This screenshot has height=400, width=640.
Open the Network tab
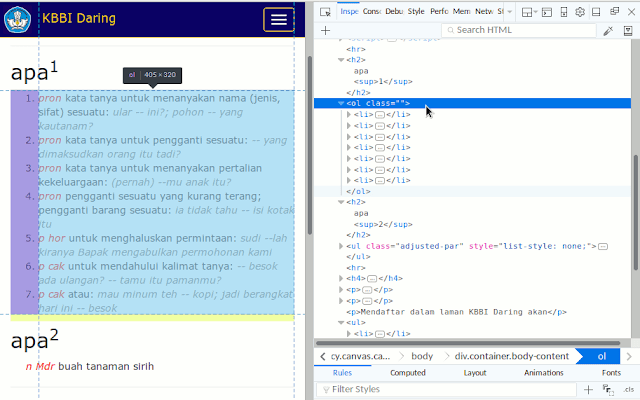coord(484,11)
